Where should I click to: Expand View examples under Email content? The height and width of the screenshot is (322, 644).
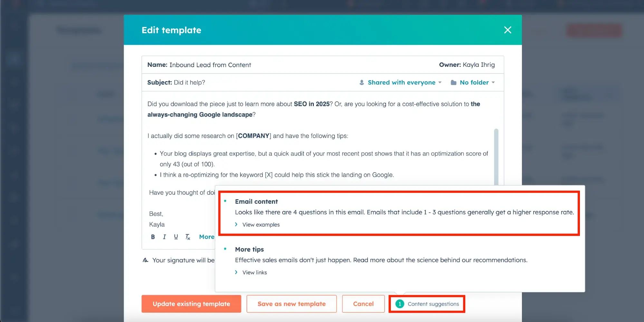(x=261, y=225)
